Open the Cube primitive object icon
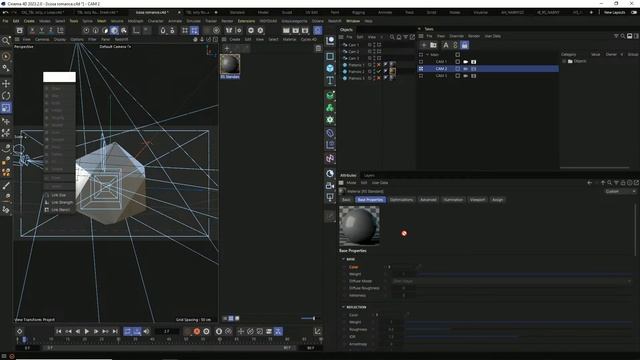Screen dimensions: 640x360 coord(330,68)
